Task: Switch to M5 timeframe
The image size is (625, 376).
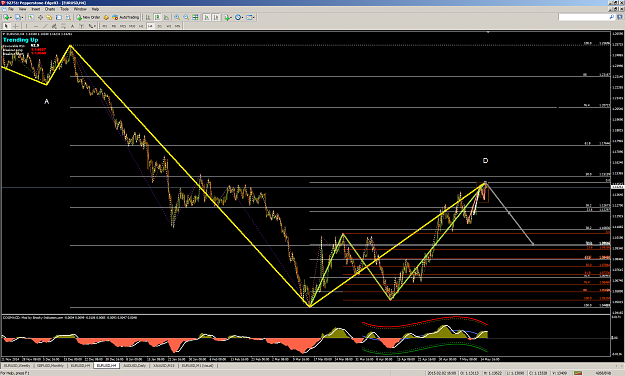Action: (x=114, y=26)
